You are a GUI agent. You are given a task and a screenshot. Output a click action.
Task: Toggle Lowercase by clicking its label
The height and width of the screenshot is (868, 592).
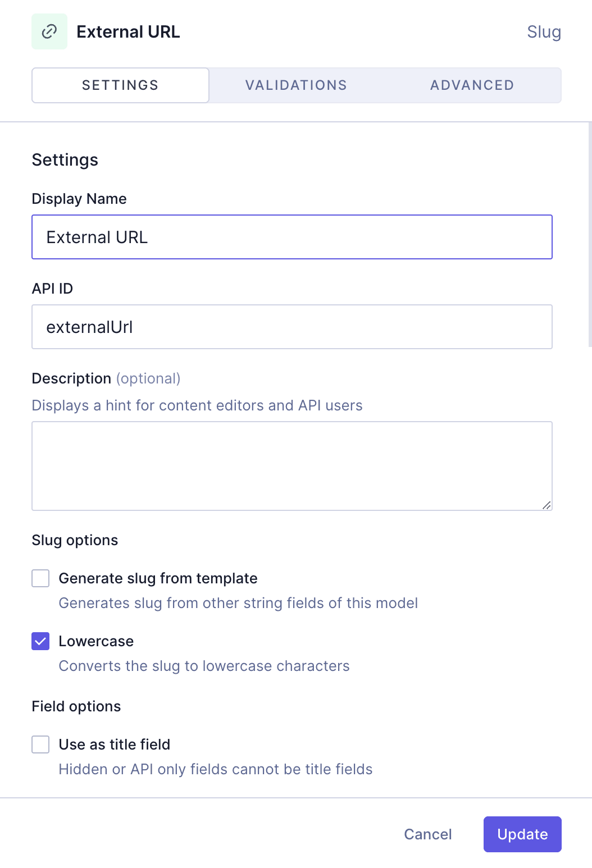click(x=96, y=641)
